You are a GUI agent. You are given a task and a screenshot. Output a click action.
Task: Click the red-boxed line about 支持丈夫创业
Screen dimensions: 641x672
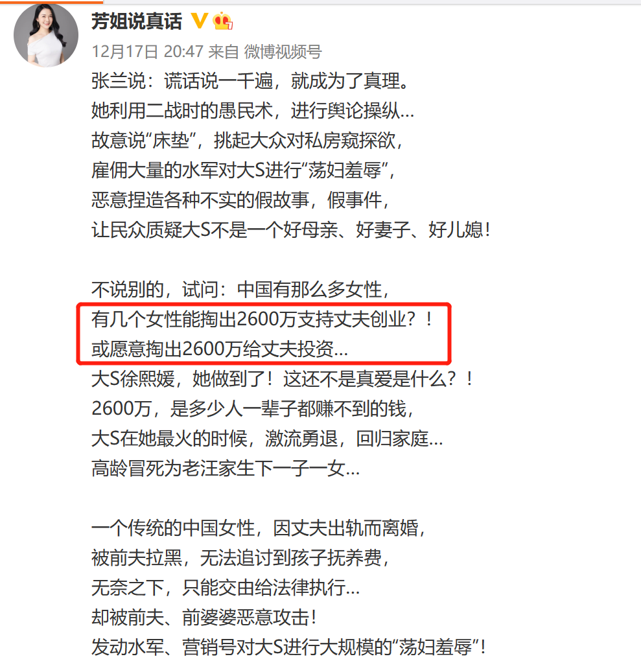pyautogui.click(x=262, y=319)
